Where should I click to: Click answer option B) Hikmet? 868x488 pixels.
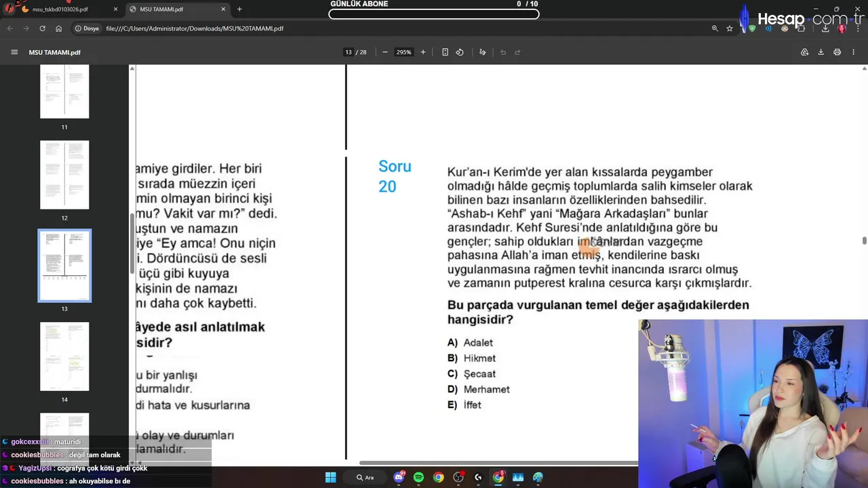[471, 359]
